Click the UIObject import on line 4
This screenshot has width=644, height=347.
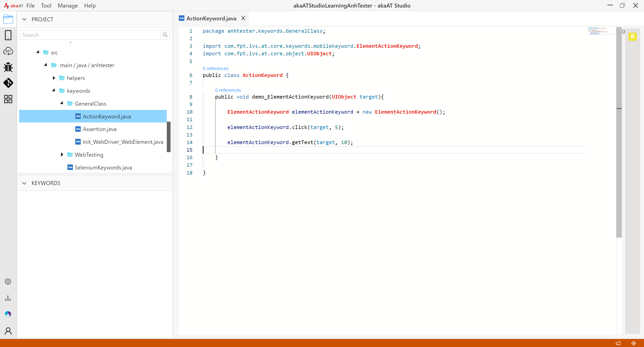(319, 54)
